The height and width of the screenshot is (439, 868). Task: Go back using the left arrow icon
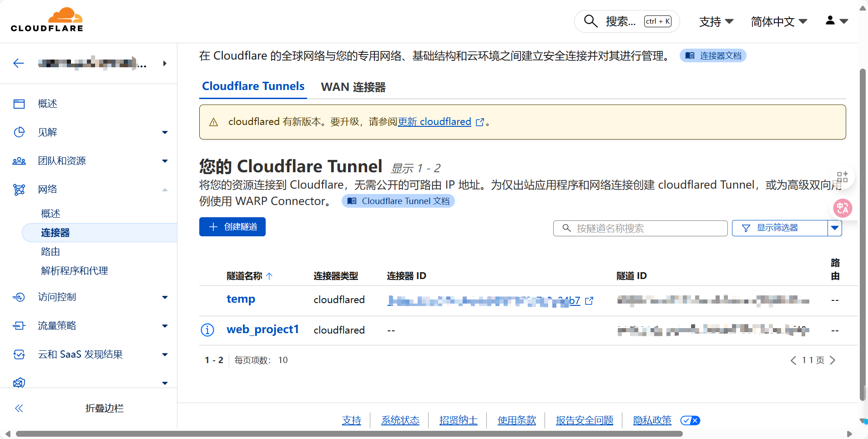pos(19,63)
